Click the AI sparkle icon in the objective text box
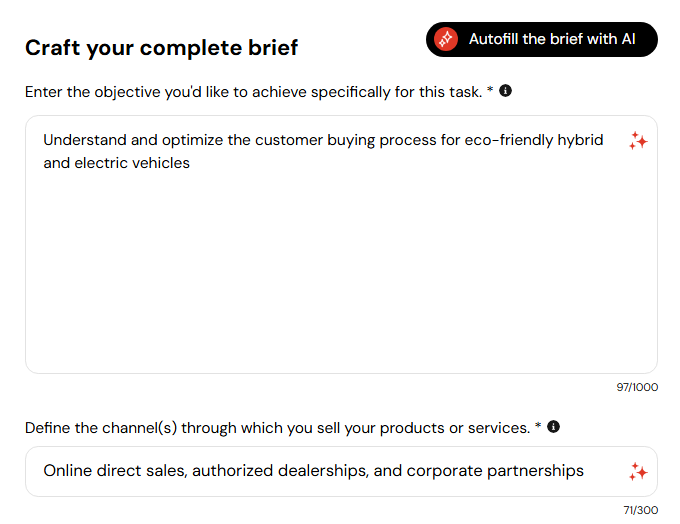The height and width of the screenshot is (524, 680). tap(638, 141)
